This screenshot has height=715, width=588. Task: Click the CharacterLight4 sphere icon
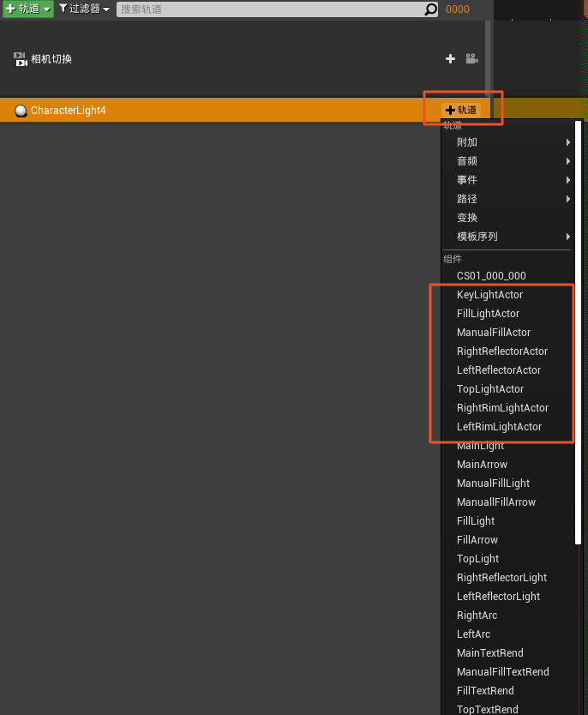point(21,111)
